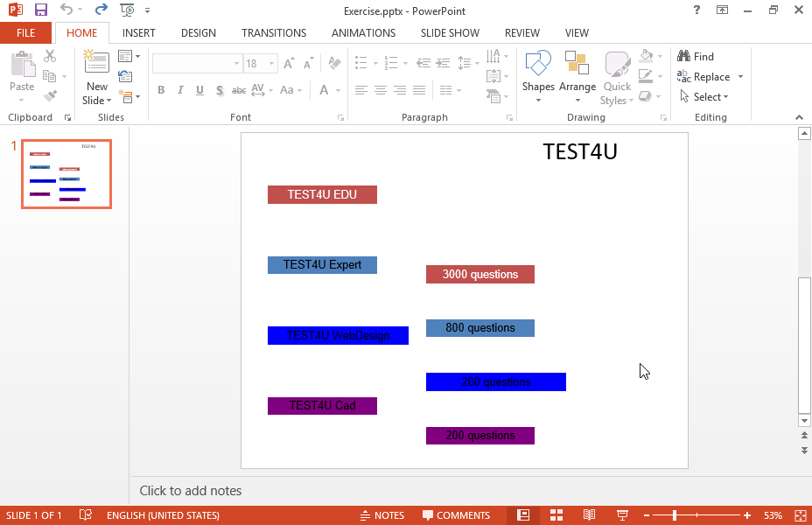Open Quick Styles gallery
The image size is (812, 525).
[617, 78]
